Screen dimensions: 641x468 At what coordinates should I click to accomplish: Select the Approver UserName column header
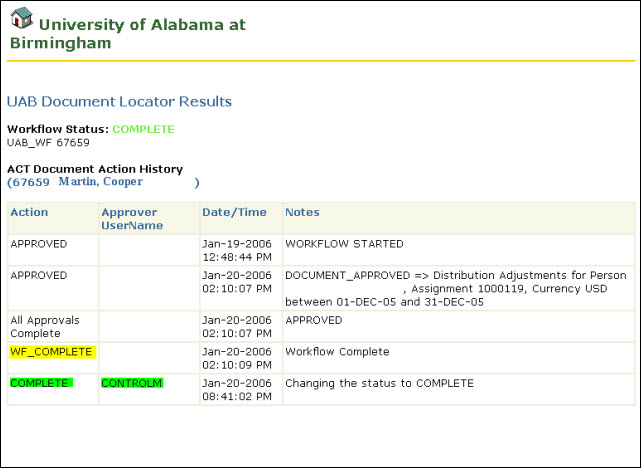click(x=132, y=219)
